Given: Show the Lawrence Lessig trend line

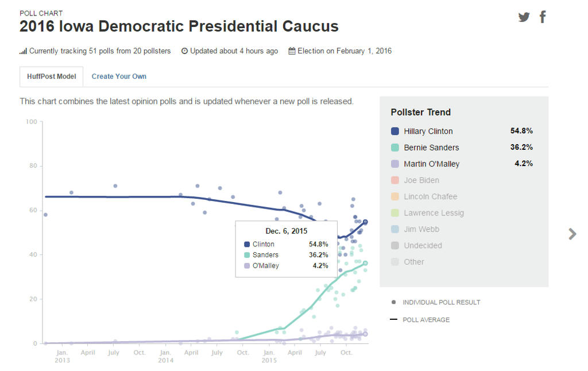Looking at the screenshot, I should (x=434, y=213).
